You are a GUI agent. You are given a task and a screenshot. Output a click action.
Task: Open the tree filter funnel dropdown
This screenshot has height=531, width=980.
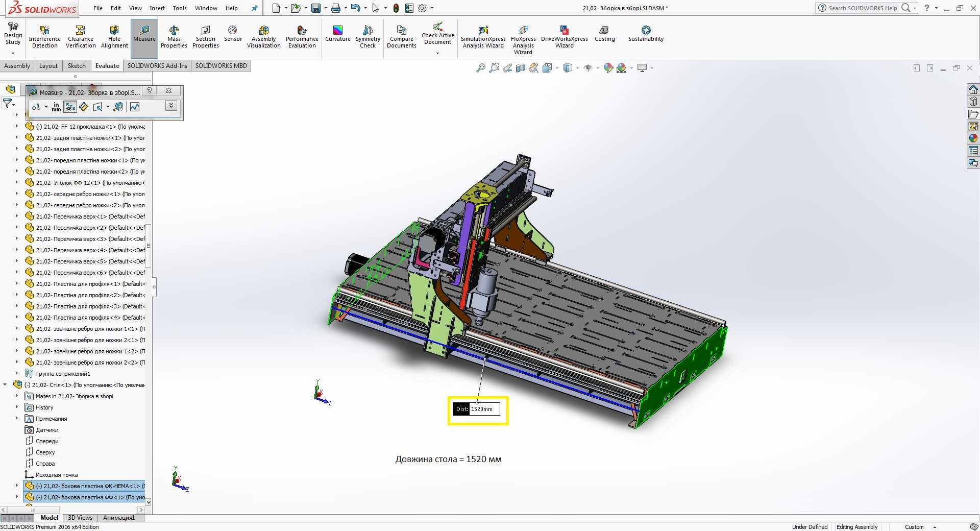pyautogui.click(x=9, y=104)
